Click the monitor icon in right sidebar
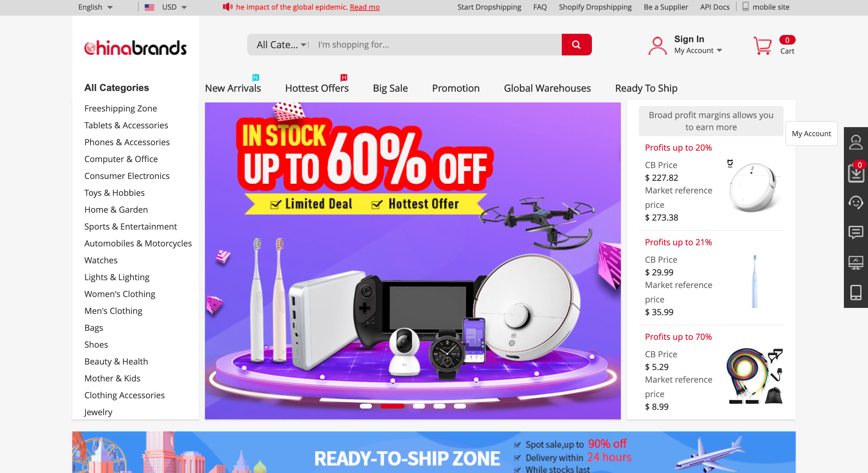This screenshot has width=868, height=473. click(x=856, y=262)
